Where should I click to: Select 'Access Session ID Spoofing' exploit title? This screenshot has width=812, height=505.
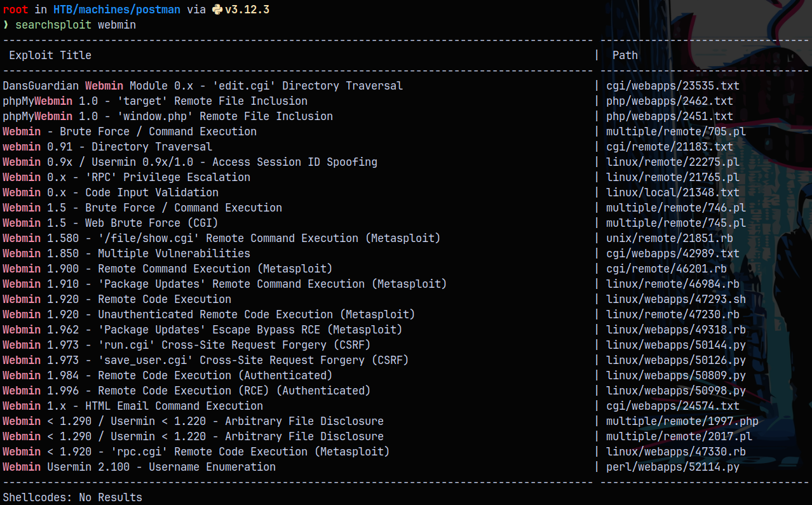[190, 162]
